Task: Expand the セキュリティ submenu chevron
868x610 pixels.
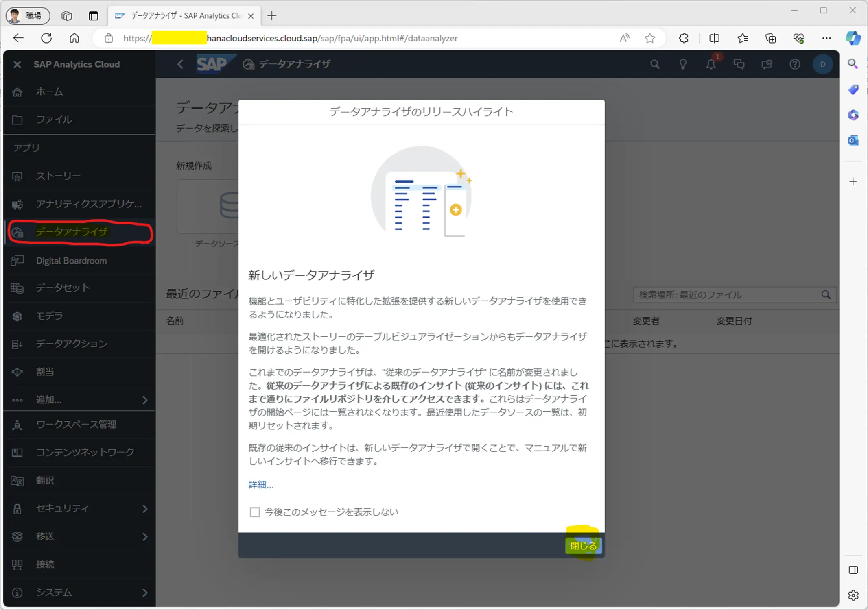Action: (145, 509)
